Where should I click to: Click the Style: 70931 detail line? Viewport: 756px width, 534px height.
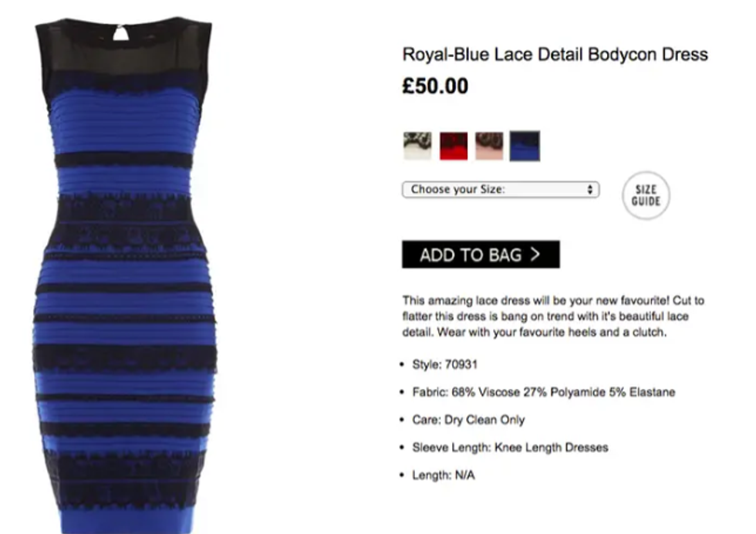point(444,364)
